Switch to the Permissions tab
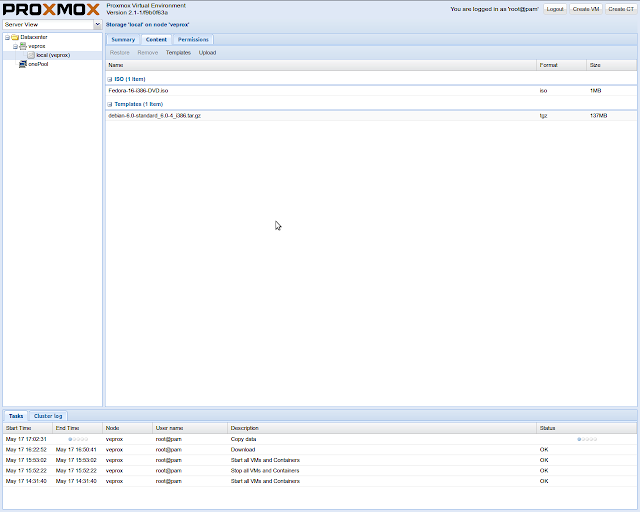The image size is (640, 512). (x=193, y=40)
